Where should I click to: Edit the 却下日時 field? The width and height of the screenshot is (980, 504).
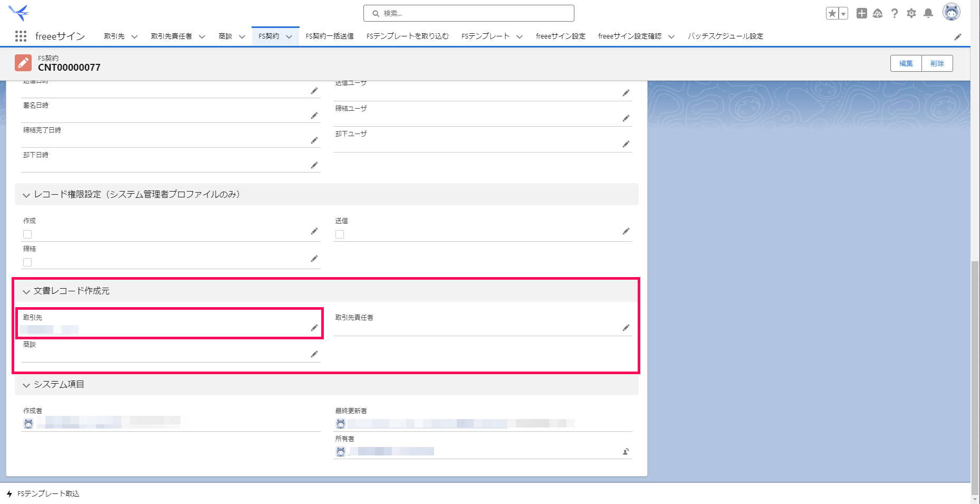[314, 165]
